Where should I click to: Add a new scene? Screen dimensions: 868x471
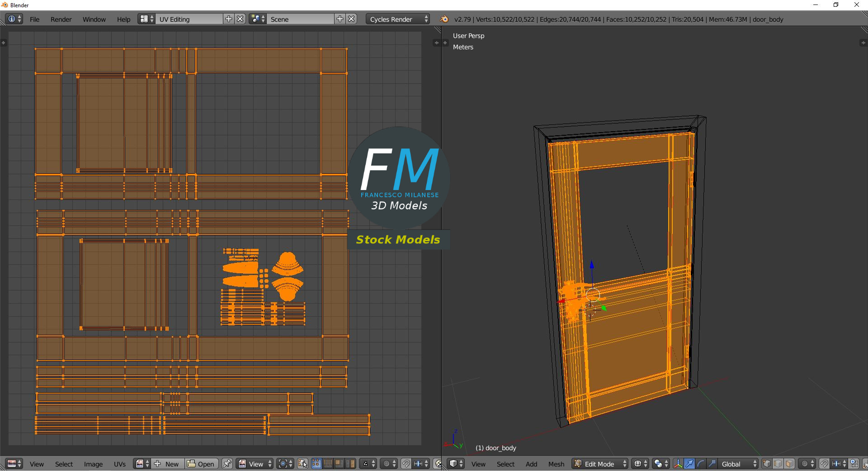pos(340,19)
